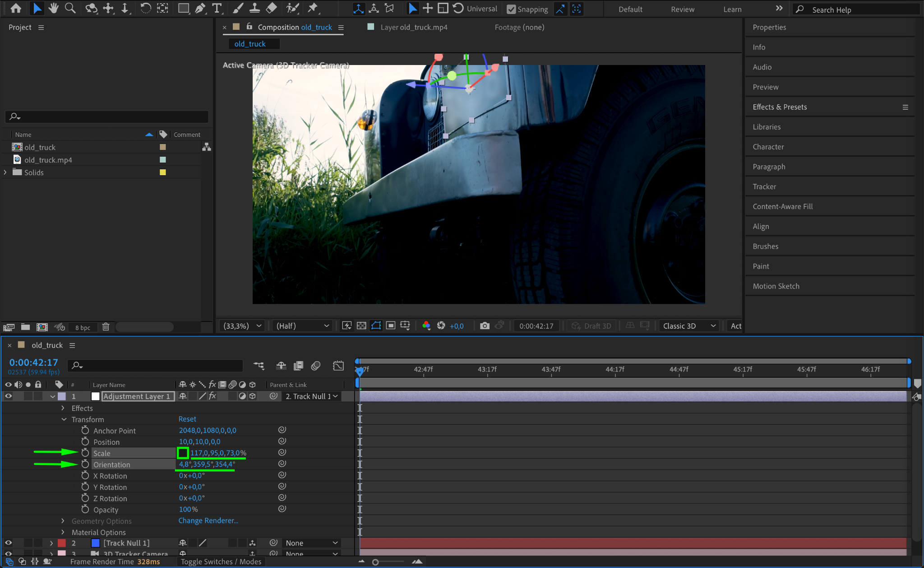This screenshot has width=924, height=568.
Task: Select the Hand tool
Action: 53,8
